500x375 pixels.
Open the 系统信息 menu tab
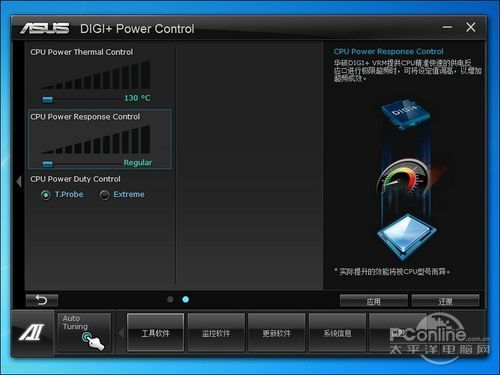(337, 333)
